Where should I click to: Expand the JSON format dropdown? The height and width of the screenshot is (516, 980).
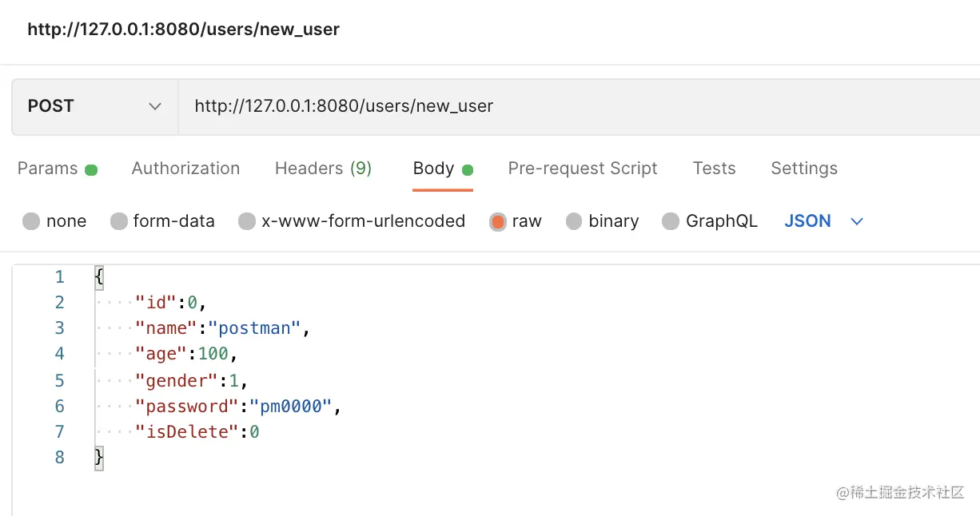tap(807, 221)
